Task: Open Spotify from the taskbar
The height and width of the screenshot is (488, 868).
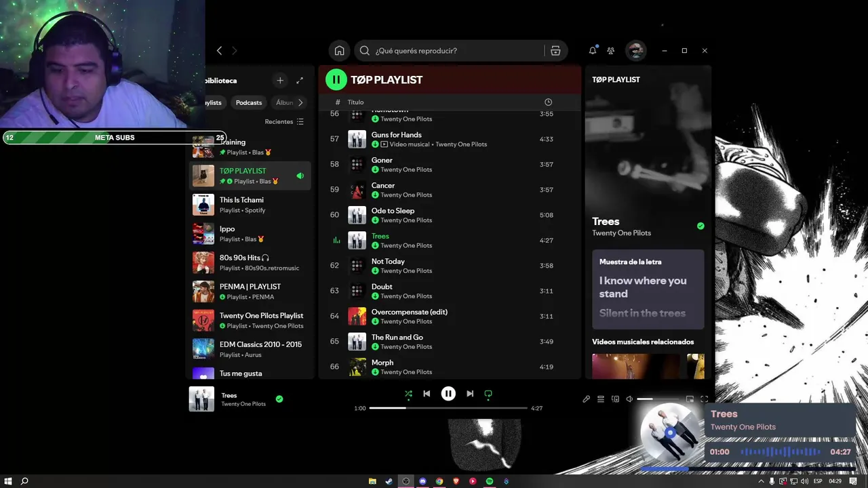Action: [x=490, y=481]
